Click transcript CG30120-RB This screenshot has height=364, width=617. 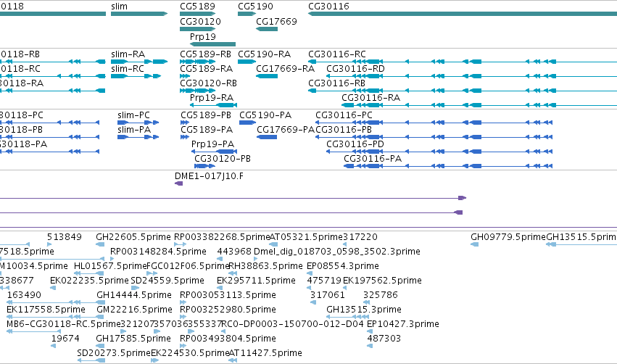[x=208, y=83]
